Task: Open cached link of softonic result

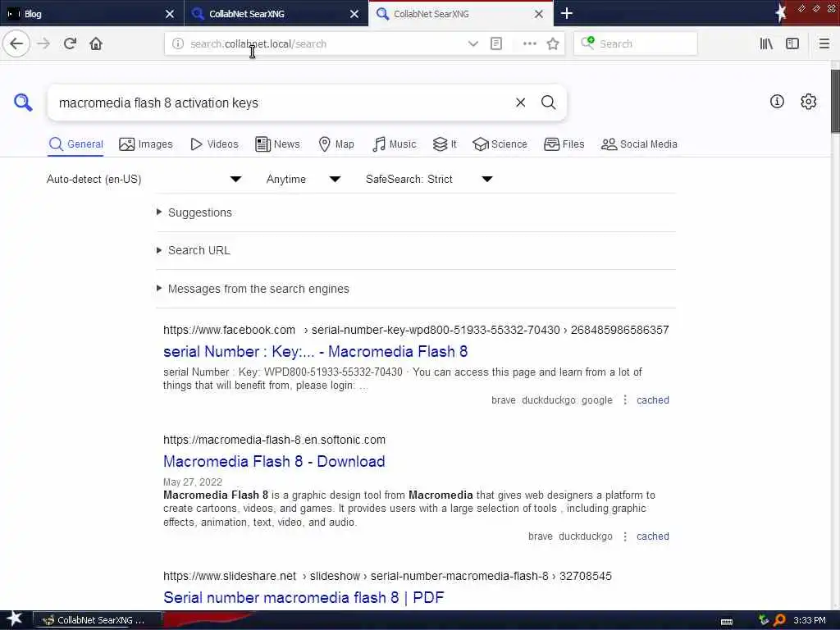Action: (x=652, y=536)
